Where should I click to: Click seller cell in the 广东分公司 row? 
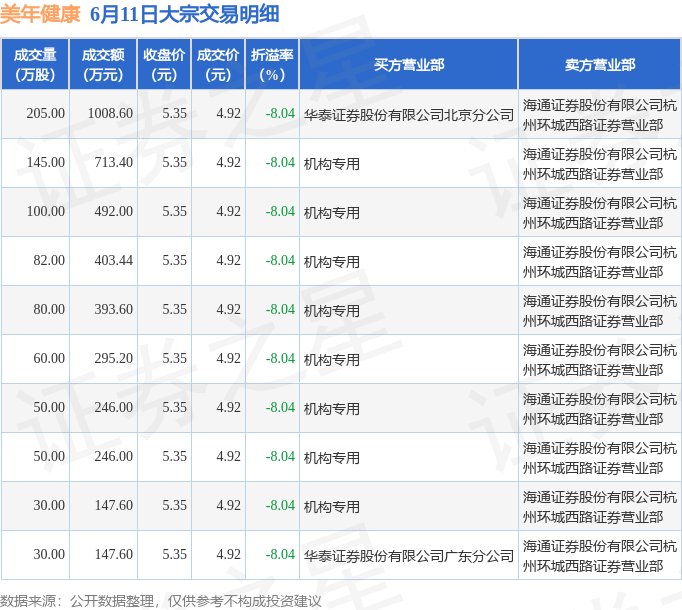tap(600, 556)
